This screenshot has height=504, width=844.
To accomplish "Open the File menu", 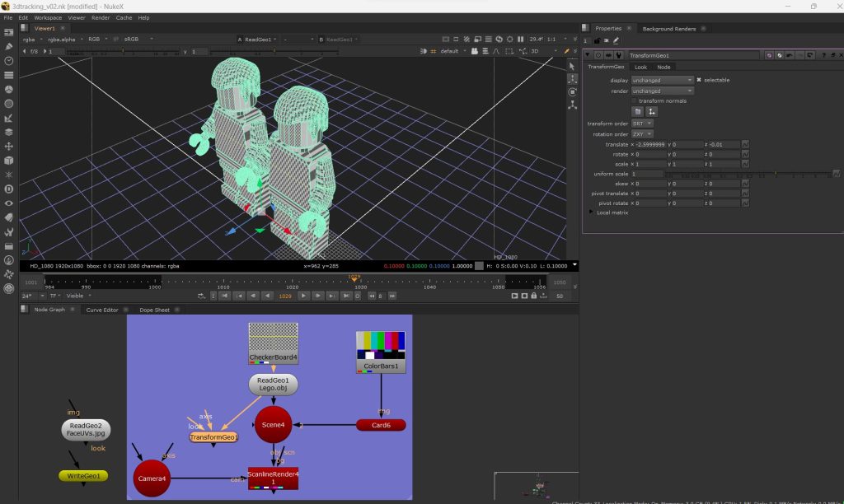I will pos(8,18).
